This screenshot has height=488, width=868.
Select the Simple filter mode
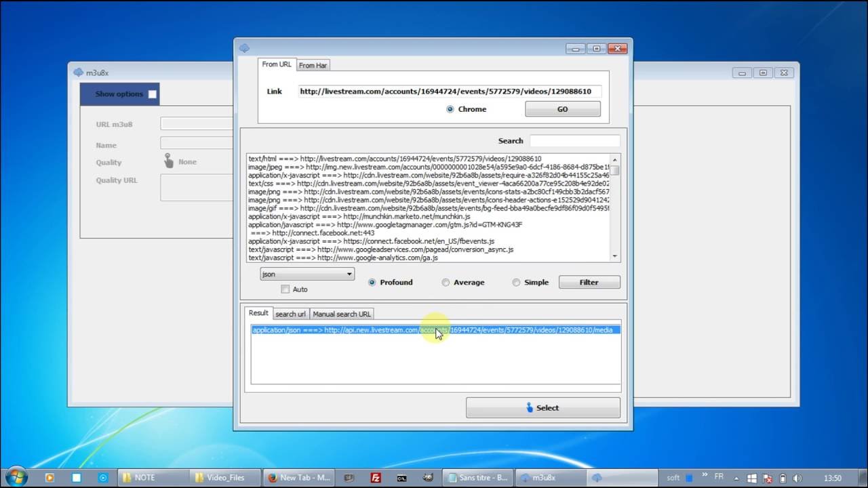pyautogui.click(x=516, y=283)
